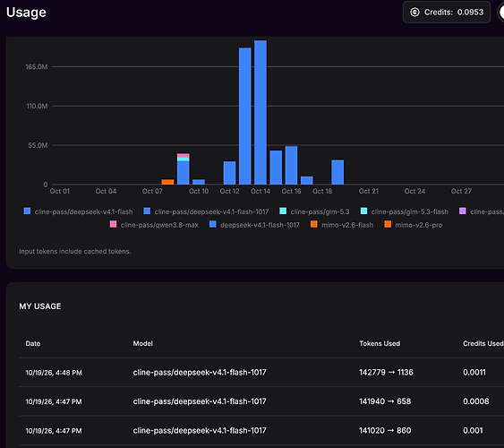Image resolution: width=504 pixels, height=448 pixels.
Task: Toggle the deepseek-v4.1-flash-1017 legend swatch without cline-pass prefix
Action: click(213, 224)
